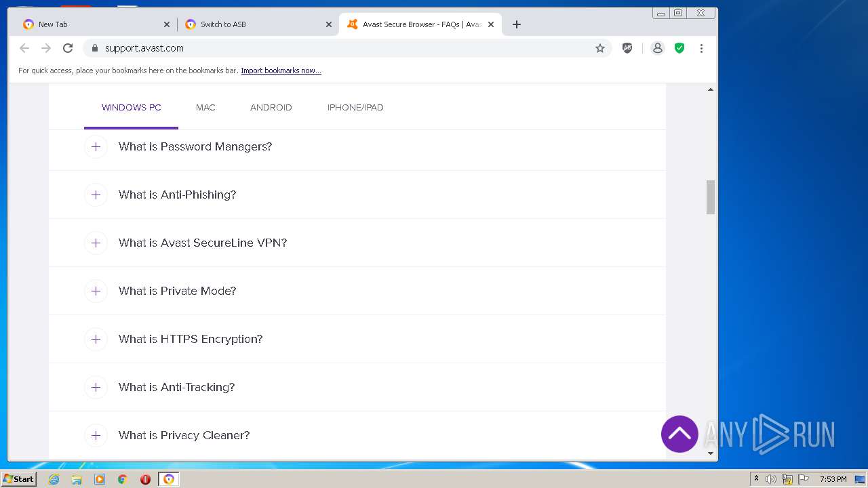Open the Avast adblock extension icon
Image resolution: width=868 pixels, height=488 pixels.
pos(627,48)
